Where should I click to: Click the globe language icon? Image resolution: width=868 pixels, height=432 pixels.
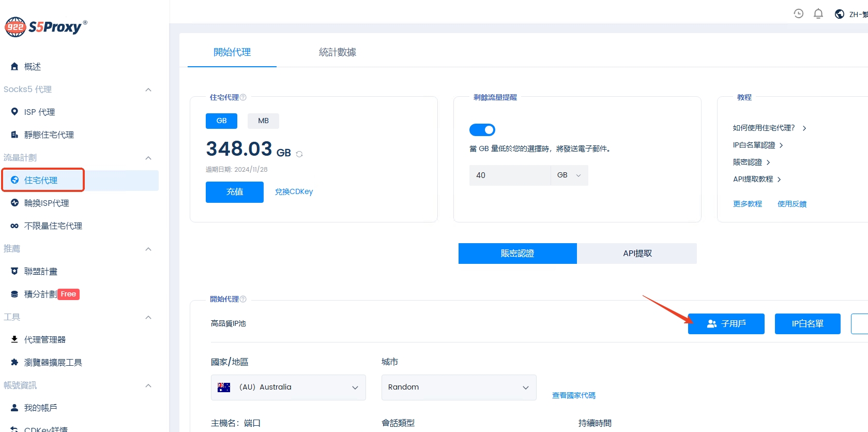tap(840, 14)
